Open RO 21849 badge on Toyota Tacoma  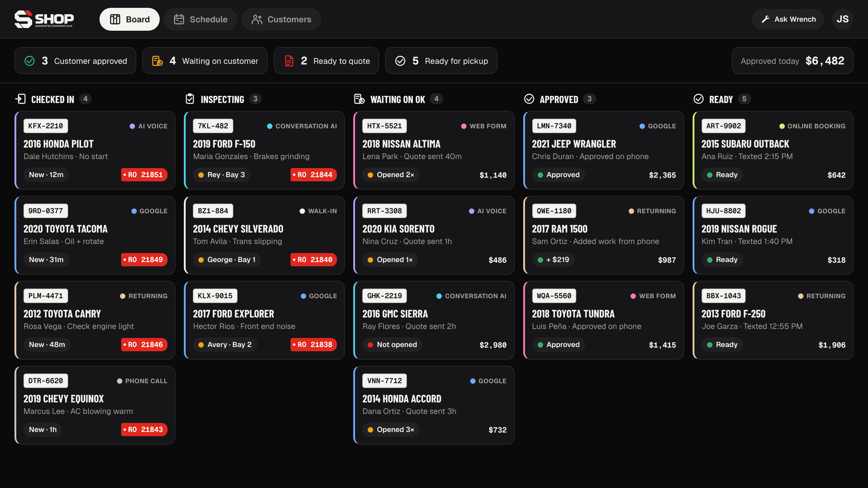(144, 260)
